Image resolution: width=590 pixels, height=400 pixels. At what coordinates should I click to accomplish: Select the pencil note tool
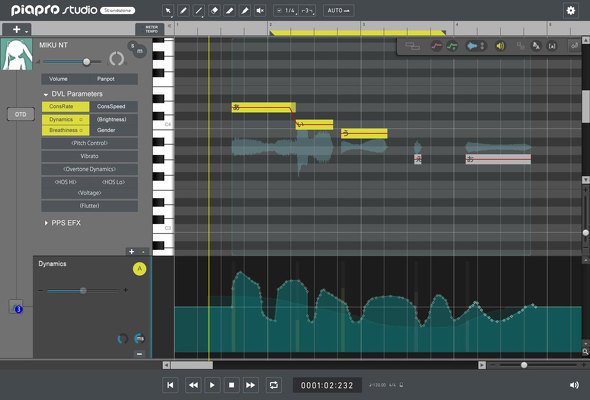183,11
